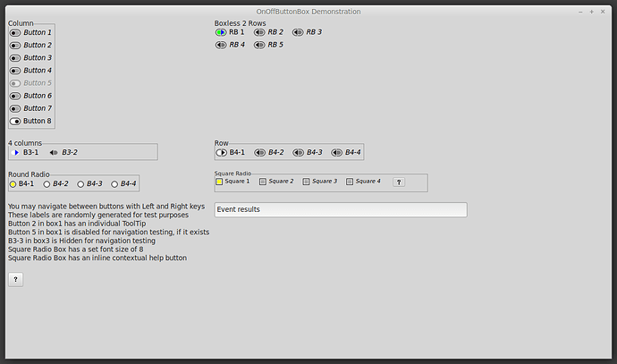The width and height of the screenshot is (617, 364).
Task: Pick the RB 5 option
Action: pyautogui.click(x=268, y=45)
